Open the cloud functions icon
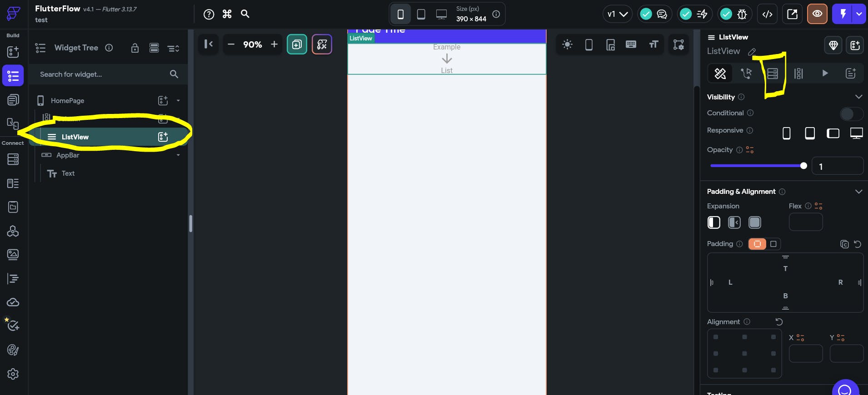The width and height of the screenshot is (868, 395). (x=13, y=302)
